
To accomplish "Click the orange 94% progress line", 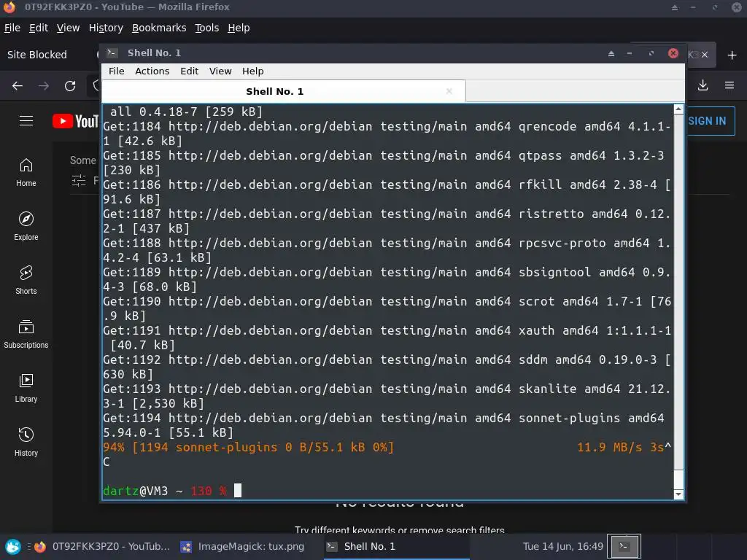I will (x=387, y=448).
